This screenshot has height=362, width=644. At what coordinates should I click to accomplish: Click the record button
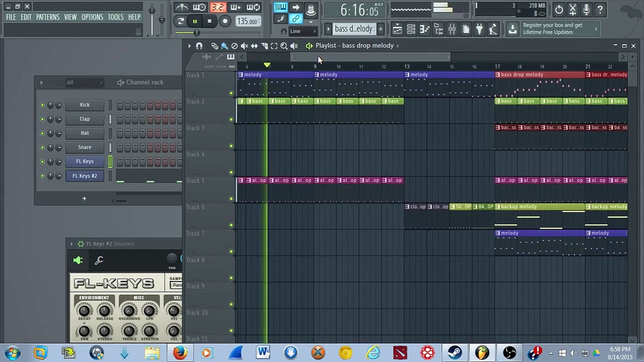click(225, 21)
